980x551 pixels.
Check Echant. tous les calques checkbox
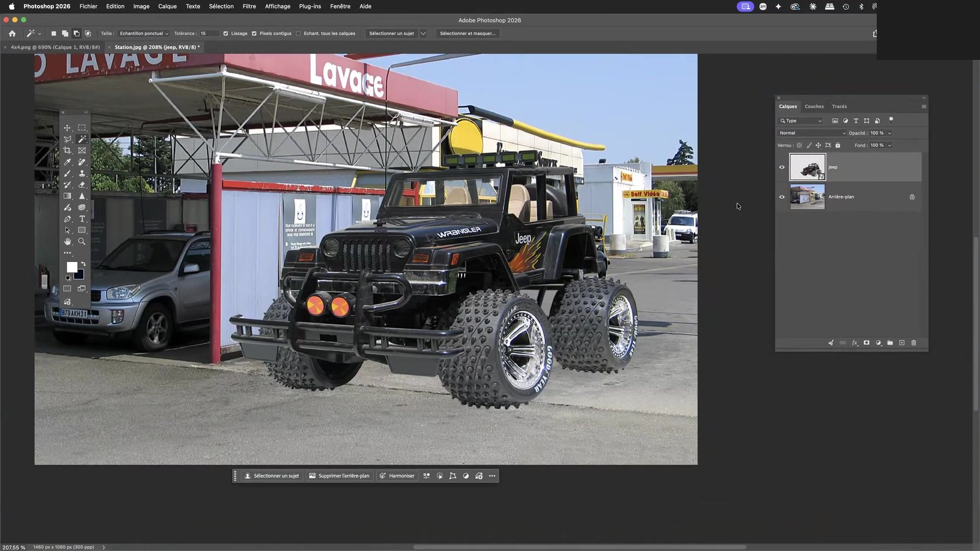[x=298, y=34]
